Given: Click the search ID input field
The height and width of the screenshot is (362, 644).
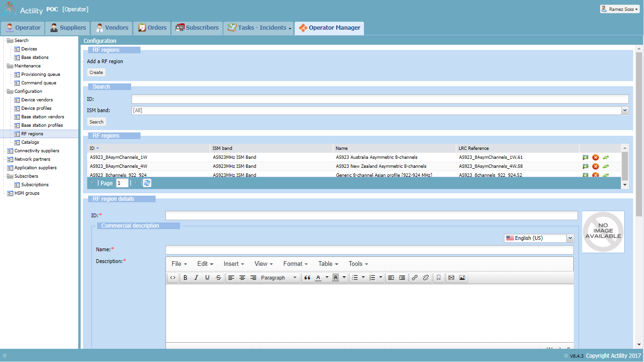Looking at the screenshot, I should 380,99.
